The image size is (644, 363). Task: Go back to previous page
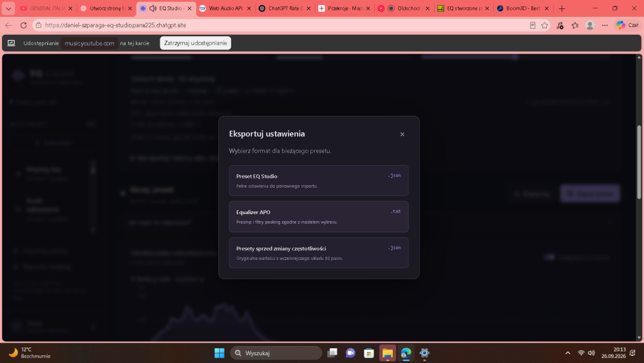(8, 25)
